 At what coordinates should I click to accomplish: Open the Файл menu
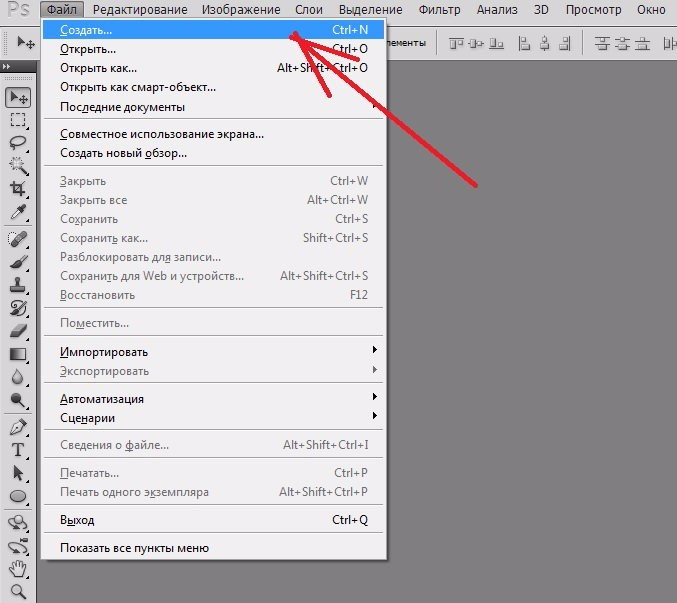pos(62,9)
